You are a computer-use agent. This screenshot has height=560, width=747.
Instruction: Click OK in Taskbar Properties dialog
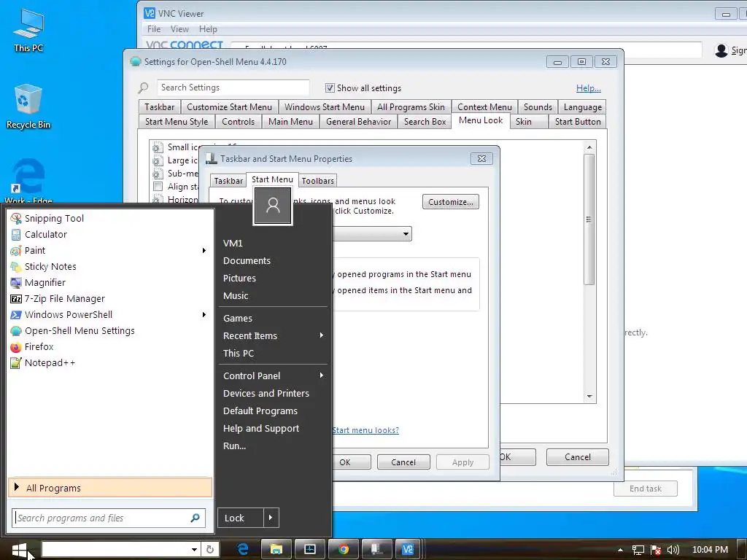point(352,462)
